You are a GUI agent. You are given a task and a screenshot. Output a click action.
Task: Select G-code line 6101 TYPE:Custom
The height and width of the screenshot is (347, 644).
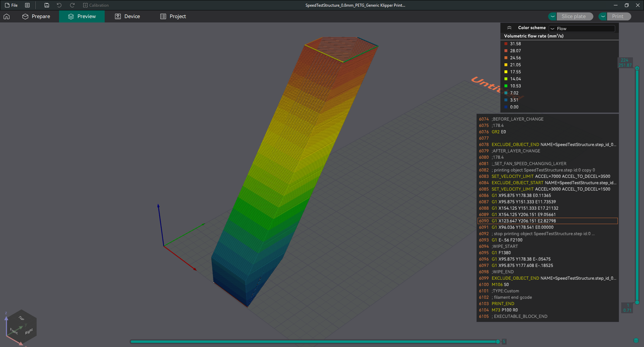[547, 291]
